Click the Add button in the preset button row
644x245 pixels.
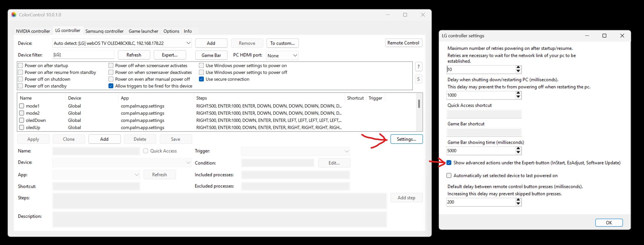105,139
